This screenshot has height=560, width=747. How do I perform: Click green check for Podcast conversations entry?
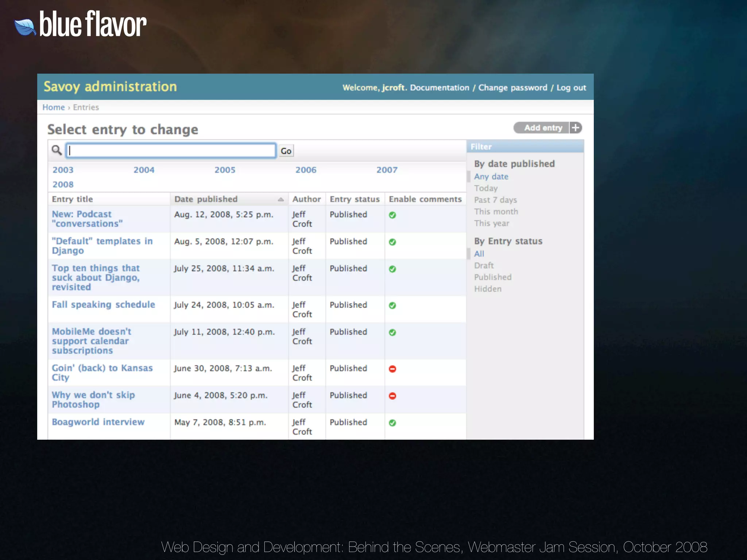pyautogui.click(x=392, y=215)
